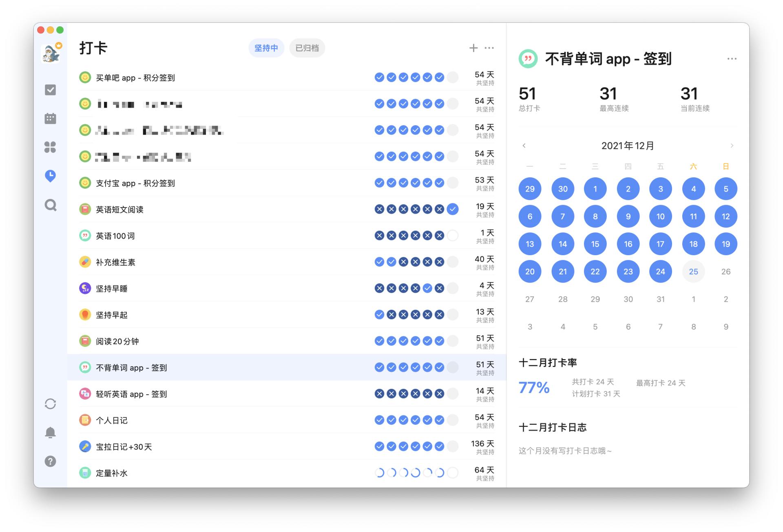Go to previous month in calendar

(x=524, y=146)
